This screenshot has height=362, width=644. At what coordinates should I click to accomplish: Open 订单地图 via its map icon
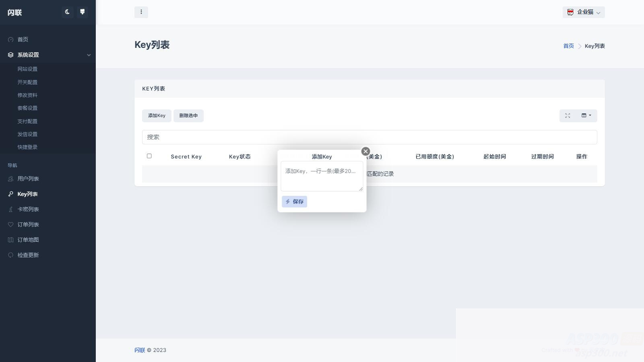pyautogui.click(x=10, y=240)
